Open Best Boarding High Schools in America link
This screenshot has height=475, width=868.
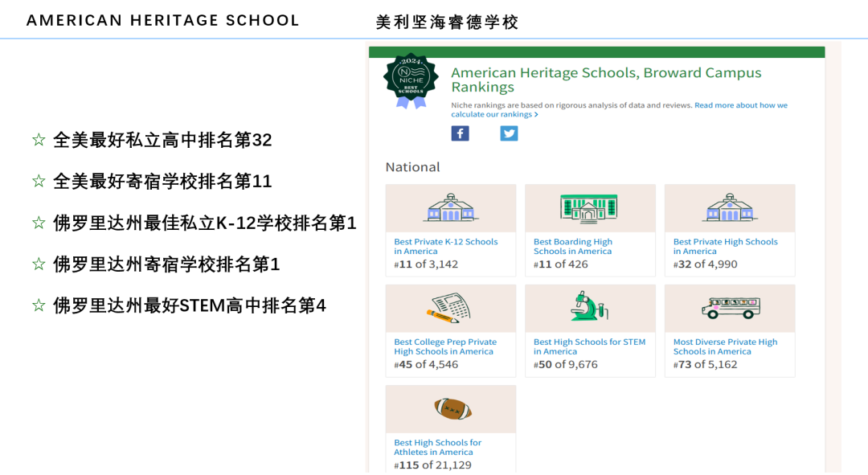(573, 247)
